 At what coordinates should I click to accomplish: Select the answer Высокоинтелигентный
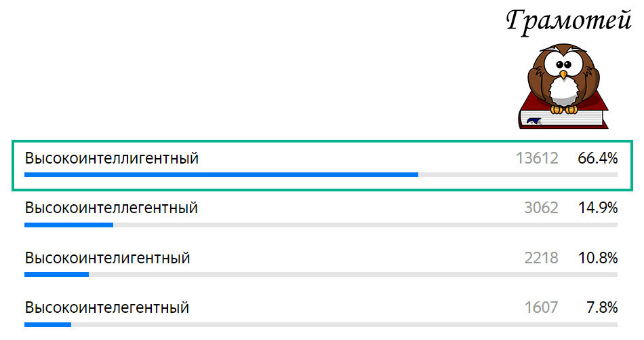108,258
